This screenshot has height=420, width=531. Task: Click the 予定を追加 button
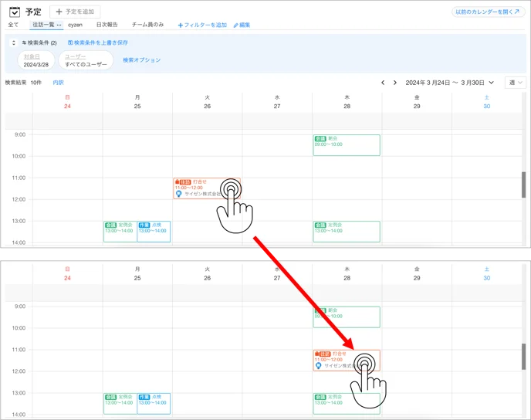[x=75, y=12]
